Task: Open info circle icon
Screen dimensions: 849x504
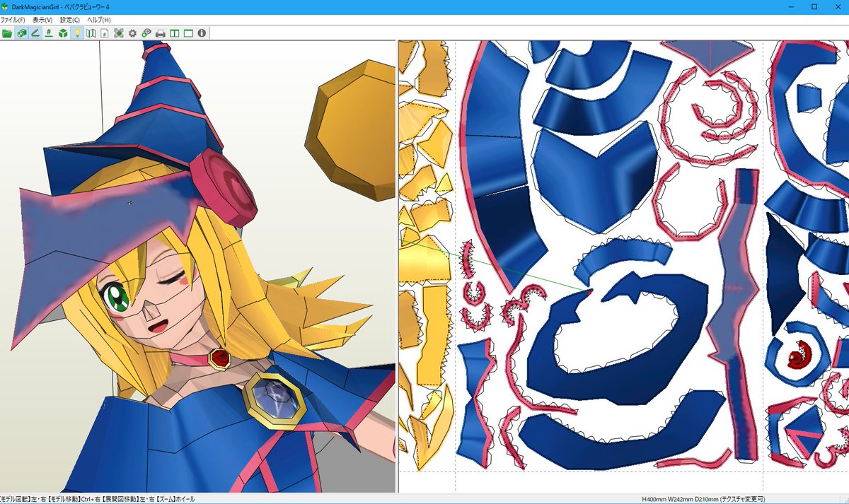Action: coord(202,33)
